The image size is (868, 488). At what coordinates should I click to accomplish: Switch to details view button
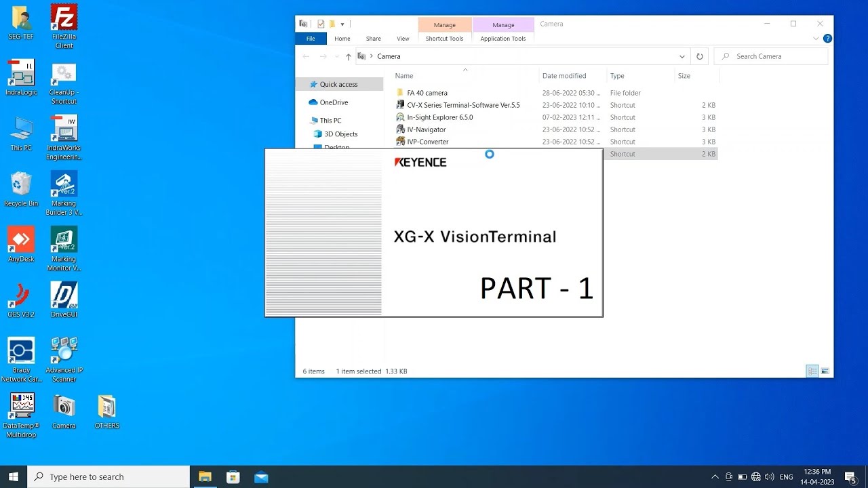(x=812, y=371)
